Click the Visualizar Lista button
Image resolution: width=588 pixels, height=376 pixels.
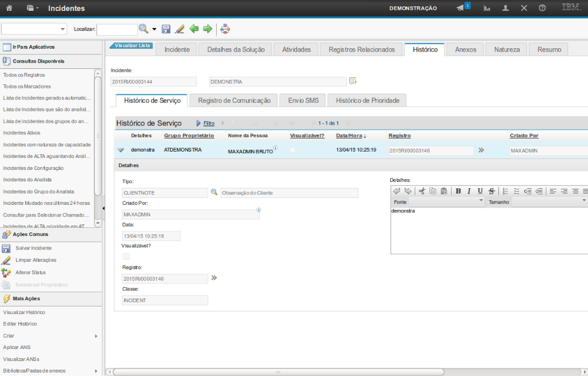tap(132, 45)
